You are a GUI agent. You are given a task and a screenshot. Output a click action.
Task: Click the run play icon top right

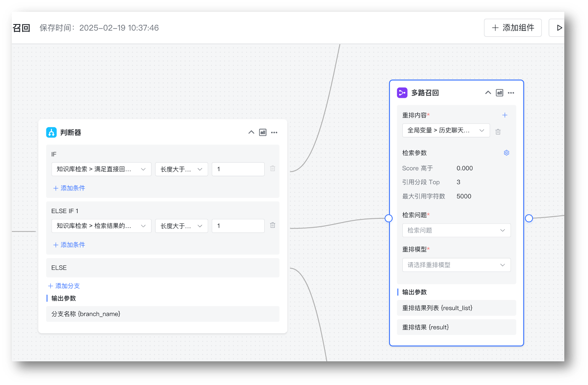[x=559, y=27]
